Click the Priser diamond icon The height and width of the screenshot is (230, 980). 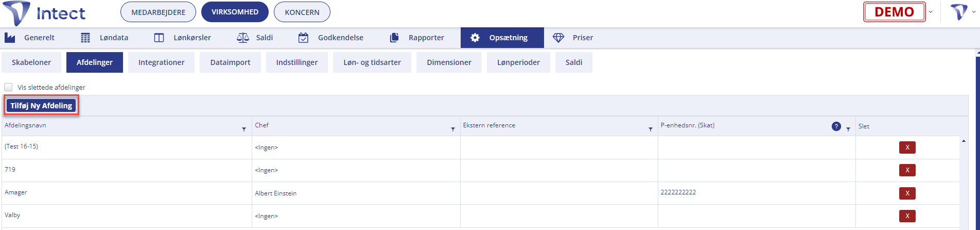tap(558, 38)
